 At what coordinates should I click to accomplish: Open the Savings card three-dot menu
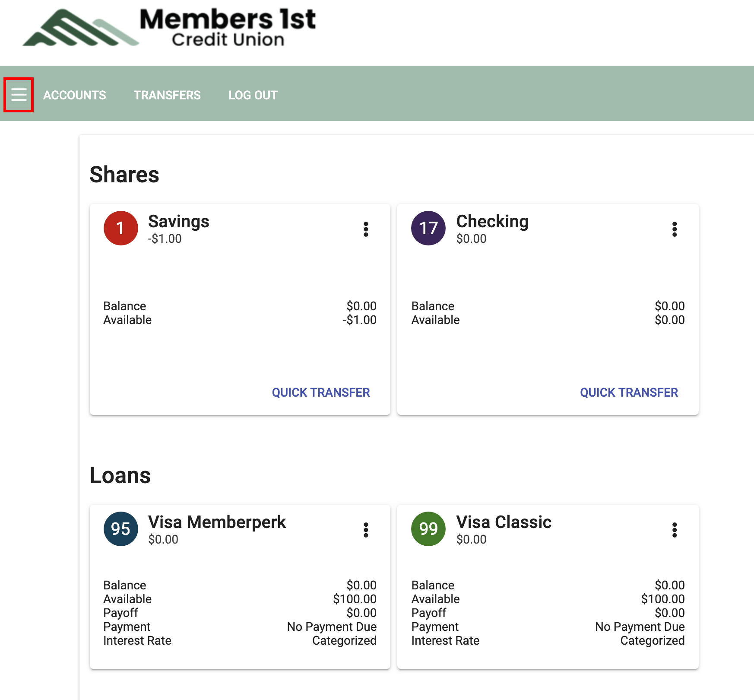coord(366,229)
